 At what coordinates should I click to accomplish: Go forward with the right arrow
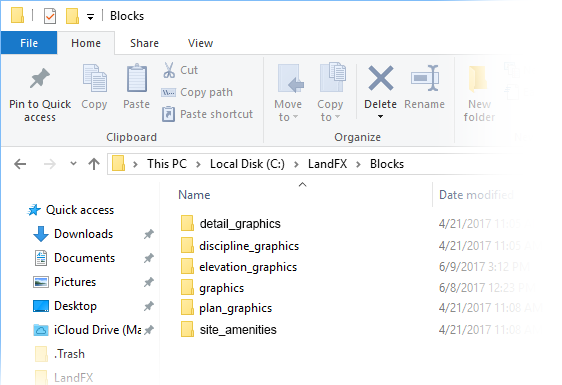click(x=49, y=164)
